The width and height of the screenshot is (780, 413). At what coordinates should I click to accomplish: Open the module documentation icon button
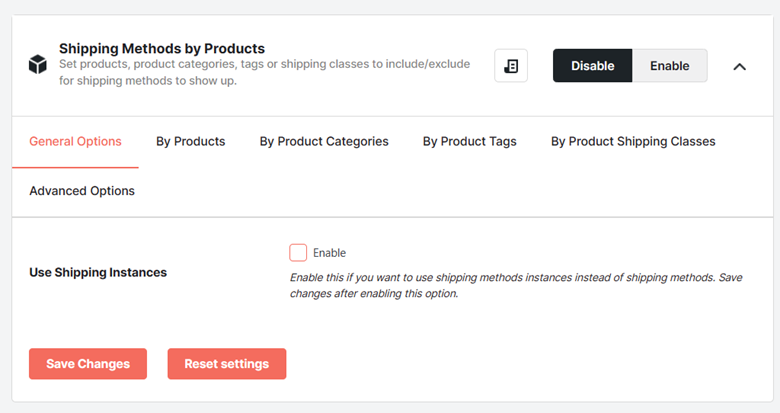[x=511, y=66]
